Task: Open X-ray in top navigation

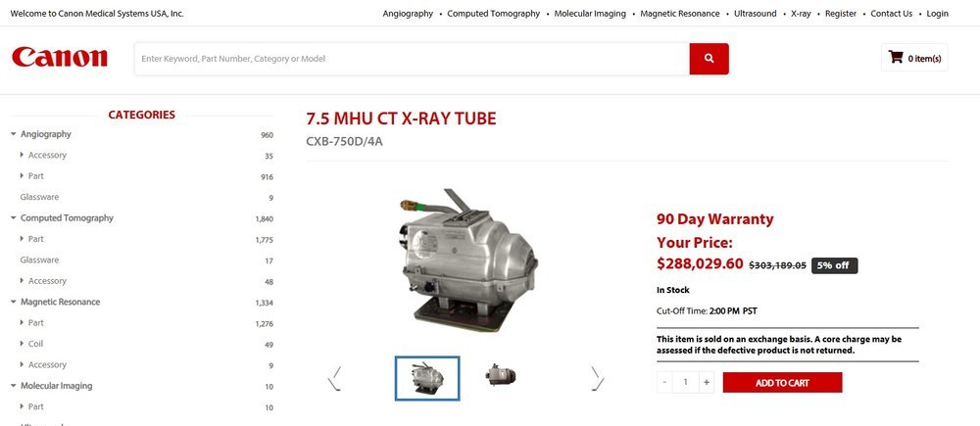Action: [801, 13]
